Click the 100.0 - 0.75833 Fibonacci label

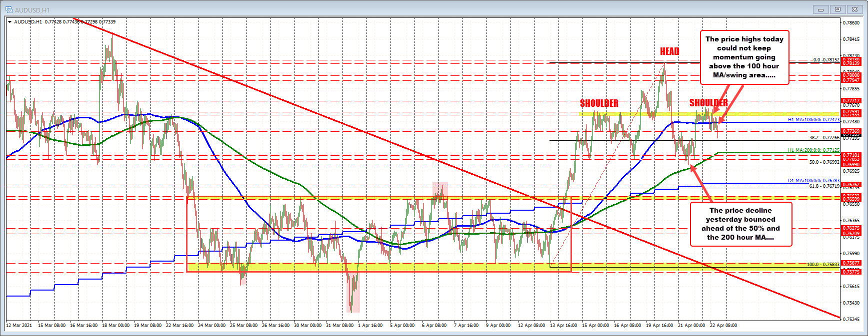point(823,265)
